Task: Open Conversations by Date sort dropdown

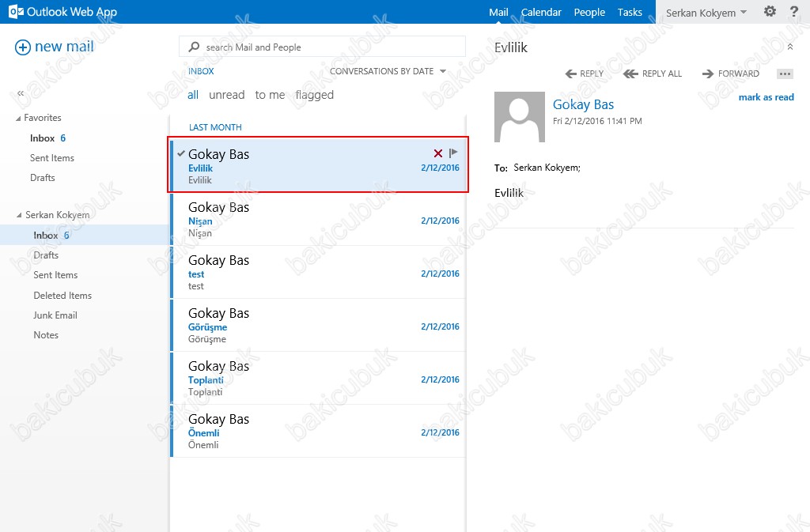Action: tap(388, 71)
